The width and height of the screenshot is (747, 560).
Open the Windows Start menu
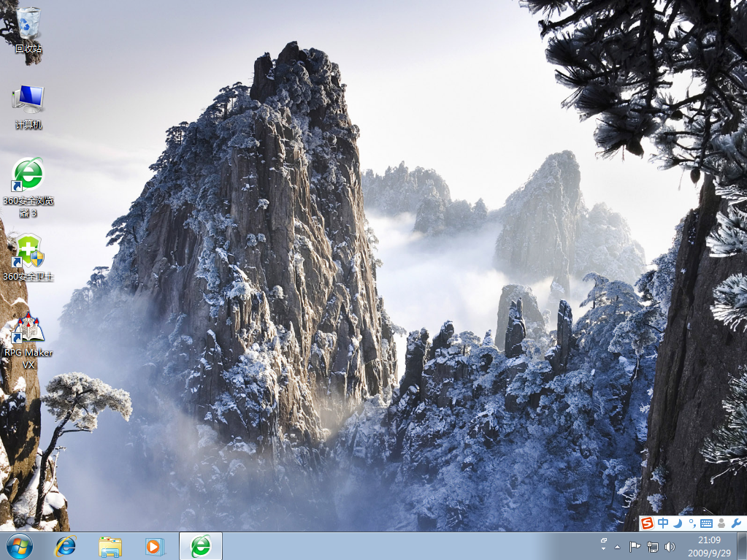tap(20, 546)
